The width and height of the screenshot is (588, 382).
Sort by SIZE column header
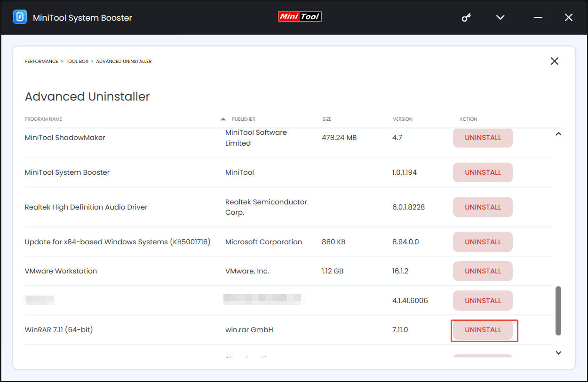point(326,119)
